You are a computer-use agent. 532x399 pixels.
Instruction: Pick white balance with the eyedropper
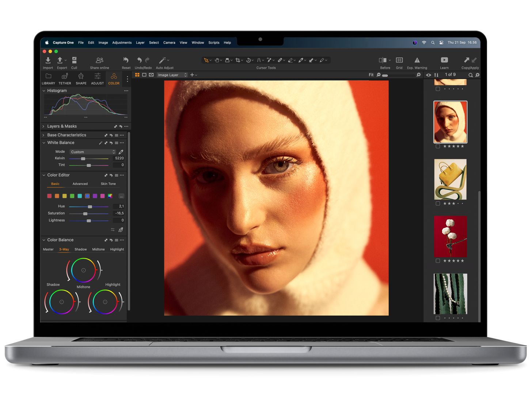pos(121,152)
